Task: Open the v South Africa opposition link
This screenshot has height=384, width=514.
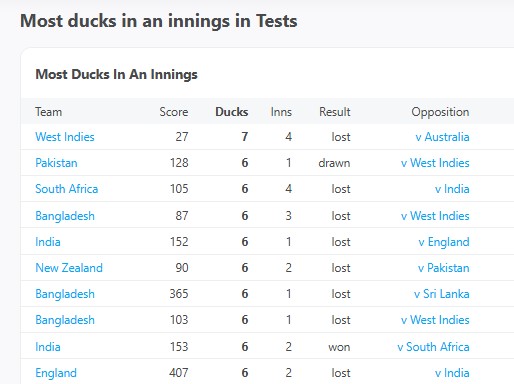Action: click(x=433, y=347)
